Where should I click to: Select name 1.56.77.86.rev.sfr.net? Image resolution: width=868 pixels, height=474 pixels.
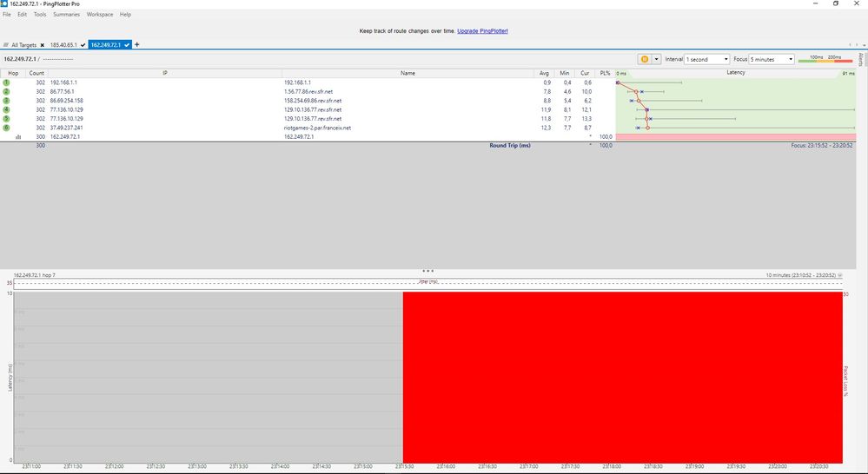(x=308, y=91)
